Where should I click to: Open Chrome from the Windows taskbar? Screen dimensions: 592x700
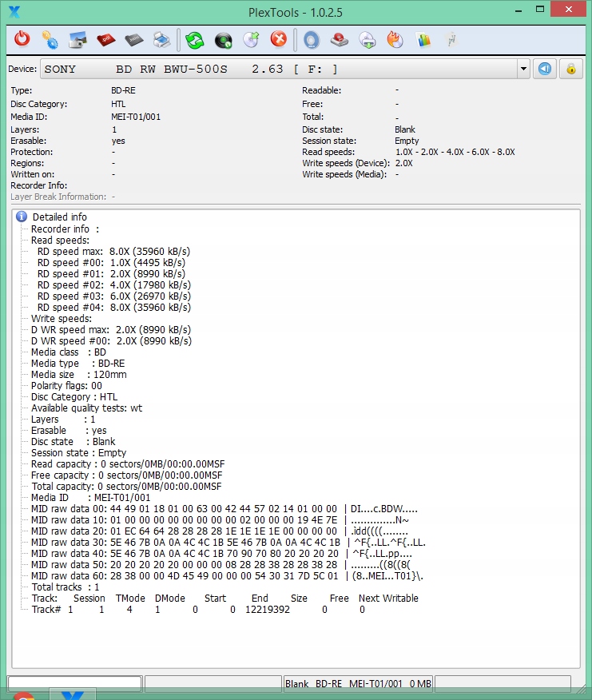click(24, 696)
